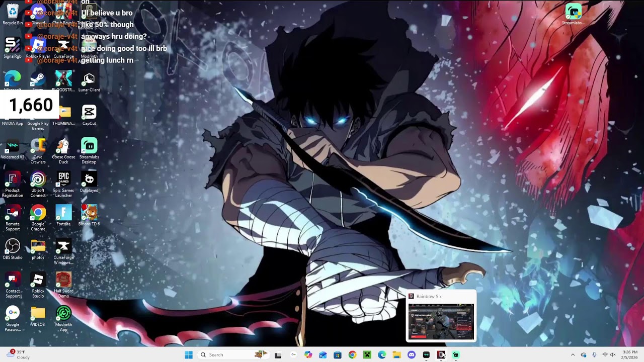644x362 pixels.
Task: Open Wi-Fi network settings in tray
Action: point(605,355)
